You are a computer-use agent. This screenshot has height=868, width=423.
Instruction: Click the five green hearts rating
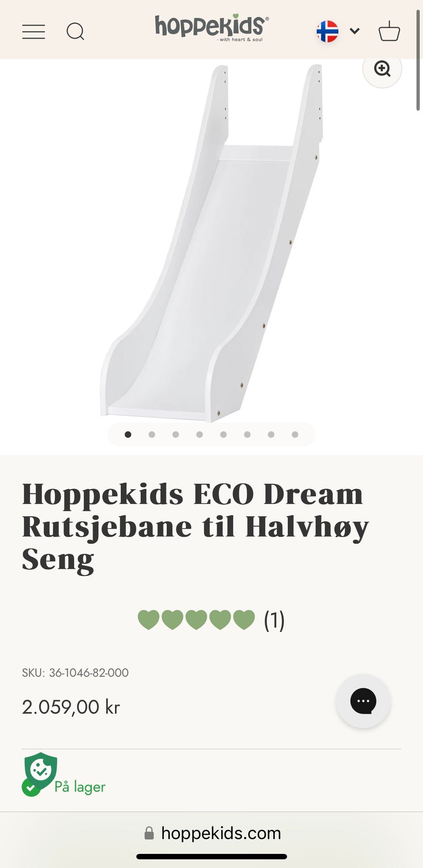click(x=196, y=620)
